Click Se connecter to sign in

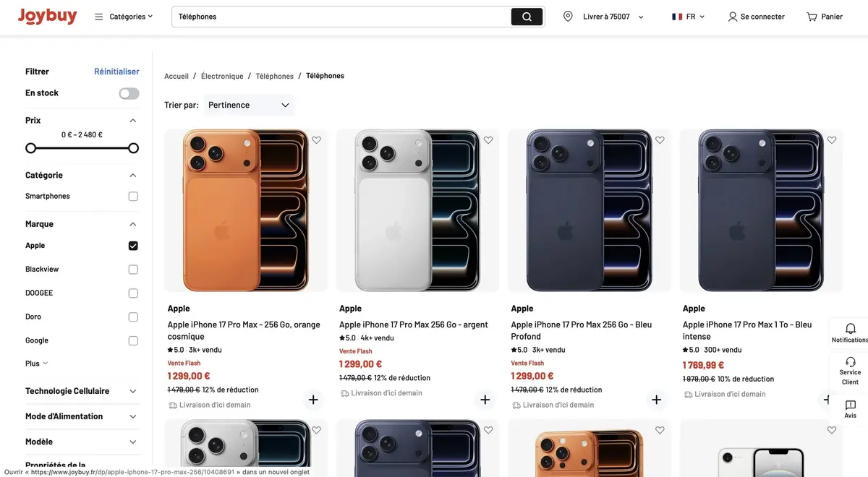pos(757,16)
